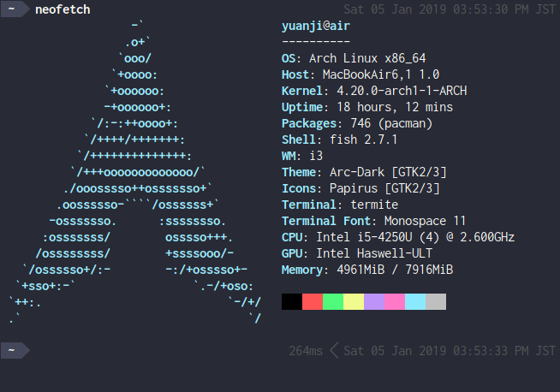This screenshot has height=392, width=560.
Task: Pick the pink color block
Action: coord(395,301)
